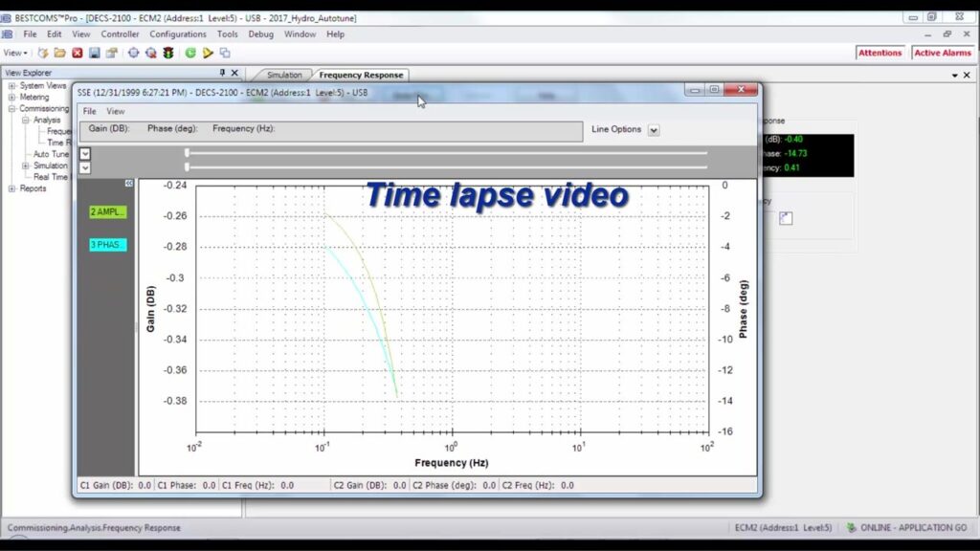The width and height of the screenshot is (980, 551).
Task: Toggle the View Explorer pin icon
Action: (x=222, y=73)
